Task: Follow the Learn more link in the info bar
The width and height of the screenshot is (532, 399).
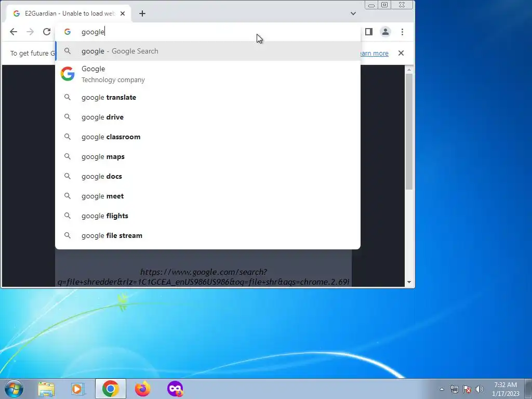Action: click(x=373, y=54)
